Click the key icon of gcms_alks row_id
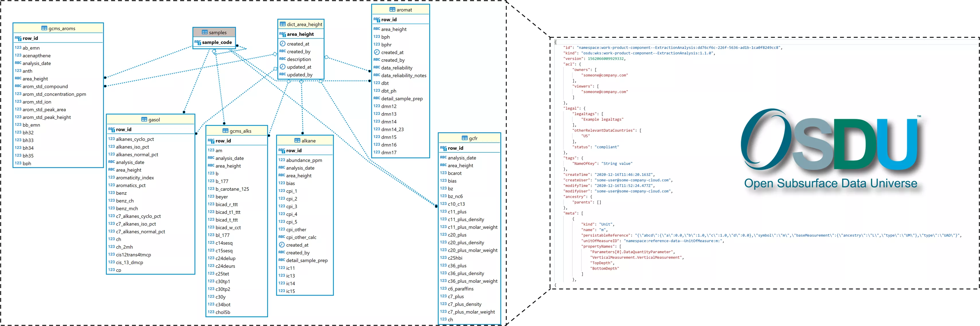 click(211, 141)
